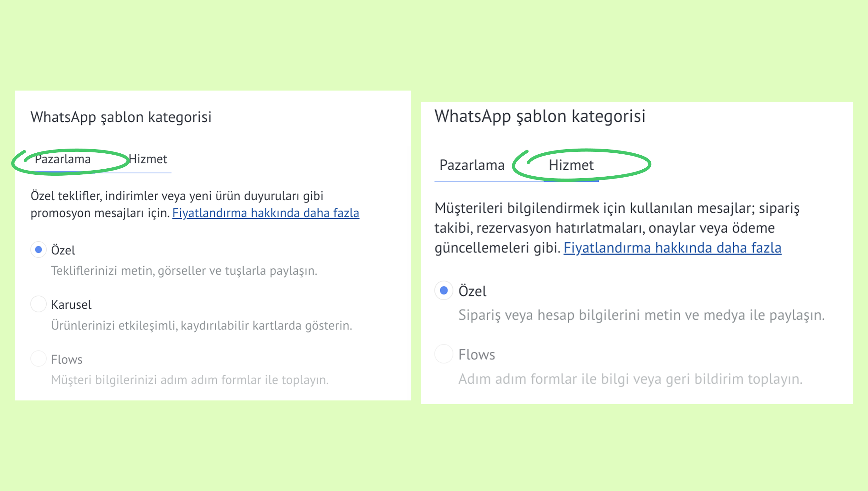This screenshot has height=491, width=868.
Task: Click the left panel Flows label
Action: (x=67, y=360)
